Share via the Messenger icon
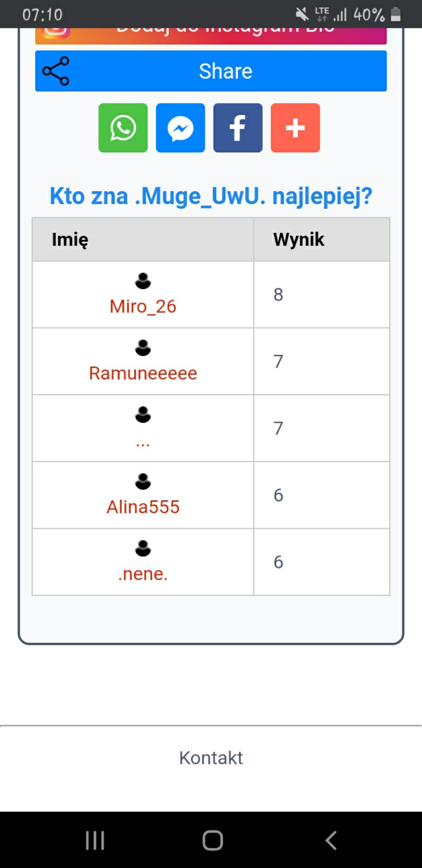 pyautogui.click(x=180, y=128)
